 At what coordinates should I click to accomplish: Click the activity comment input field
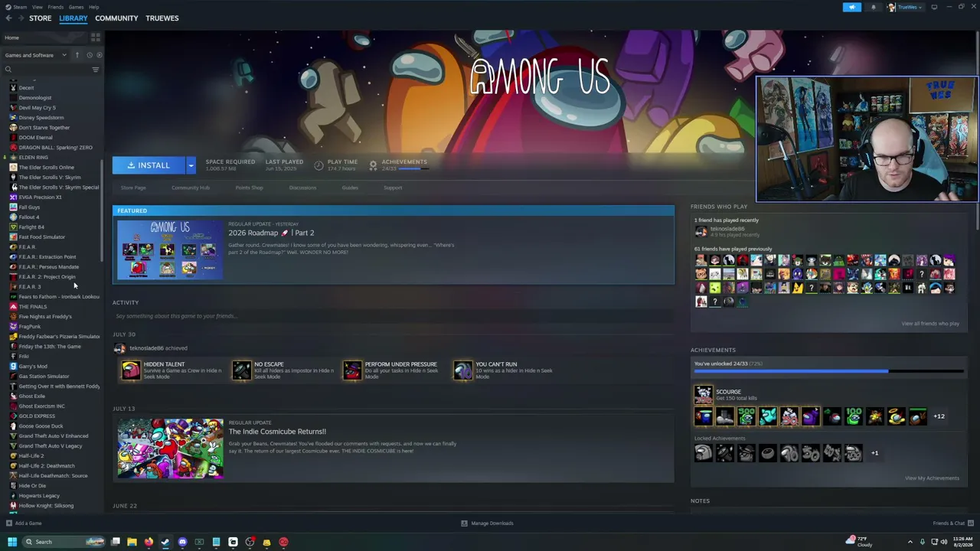click(x=394, y=316)
